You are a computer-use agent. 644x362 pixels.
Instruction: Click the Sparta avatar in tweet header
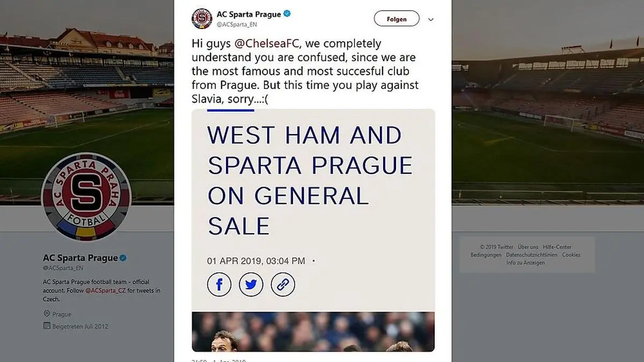pyautogui.click(x=202, y=19)
